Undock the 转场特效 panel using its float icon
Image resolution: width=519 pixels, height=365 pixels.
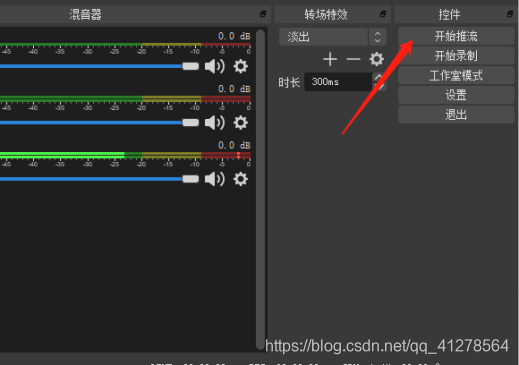click(383, 14)
